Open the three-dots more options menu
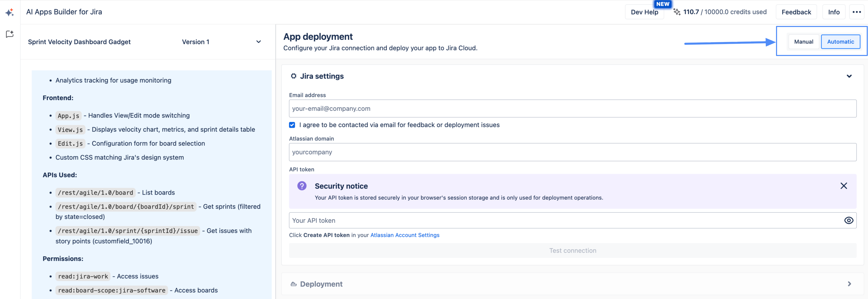Image resolution: width=868 pixels, height=299 pixels. tap(857, 12)
